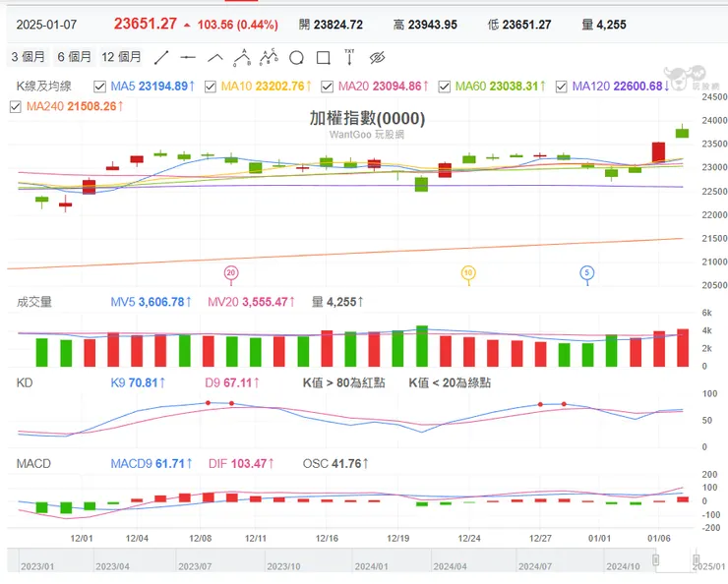The height and width of the screenshot is (584, 728).
Task: Click the KD indicator section label
Action: point(25,382)
